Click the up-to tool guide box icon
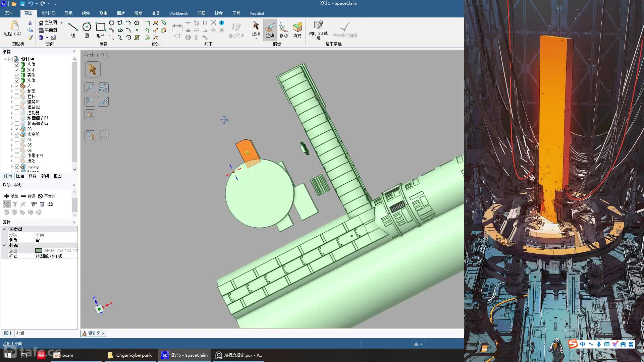 pyautogui.click(x=90, y=136)
